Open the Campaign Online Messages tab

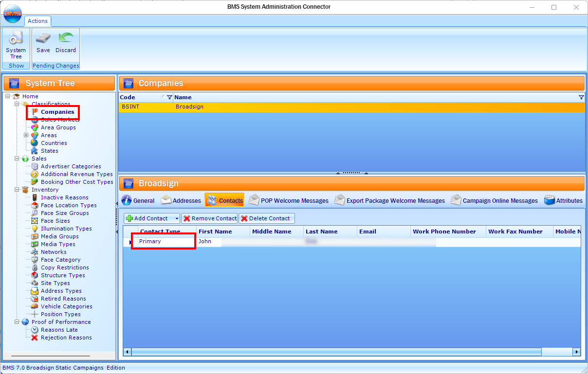(x=494, y=200)
